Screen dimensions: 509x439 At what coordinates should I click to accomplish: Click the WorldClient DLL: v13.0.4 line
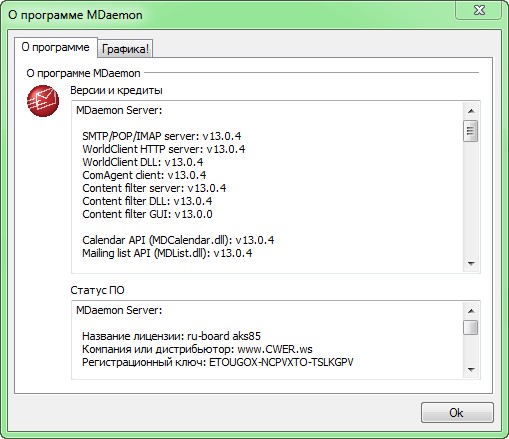point(143,162)
